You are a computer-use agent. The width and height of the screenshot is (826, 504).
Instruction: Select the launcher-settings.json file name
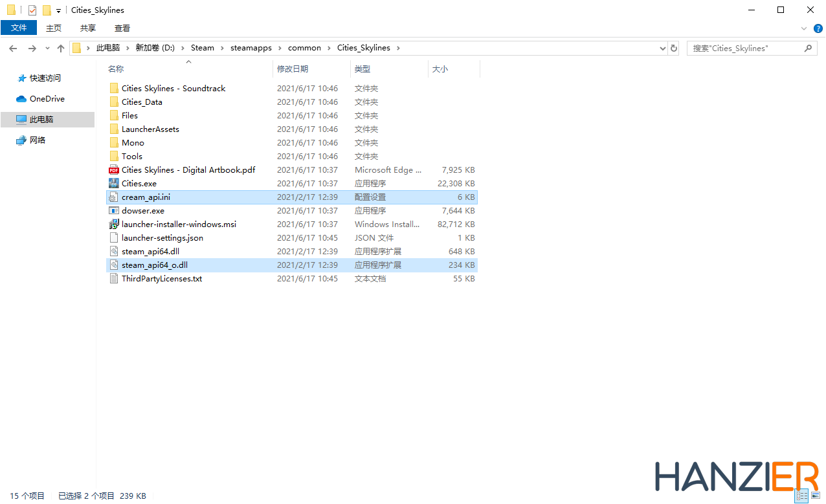[x=162, y=237]
